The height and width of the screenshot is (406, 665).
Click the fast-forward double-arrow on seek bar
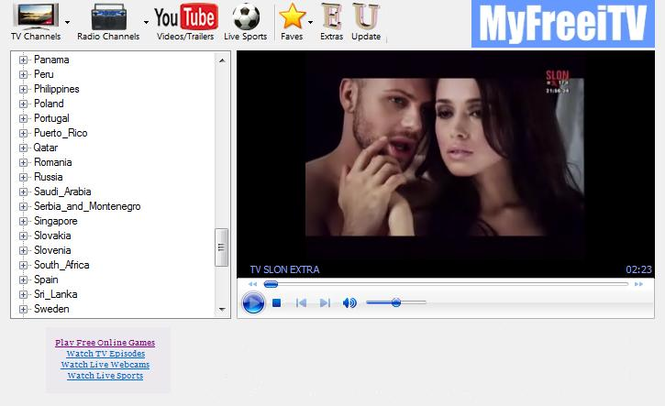tap(639, 284)
